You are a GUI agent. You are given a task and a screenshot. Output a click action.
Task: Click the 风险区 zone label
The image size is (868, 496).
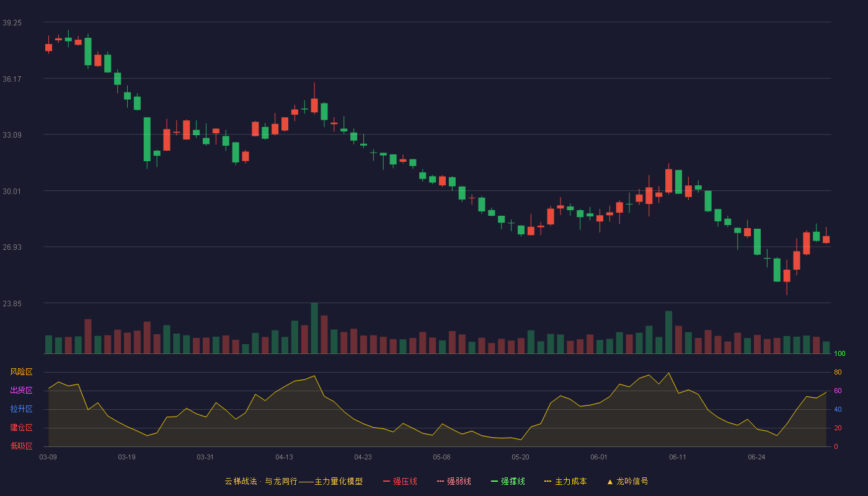click(21, 372)
